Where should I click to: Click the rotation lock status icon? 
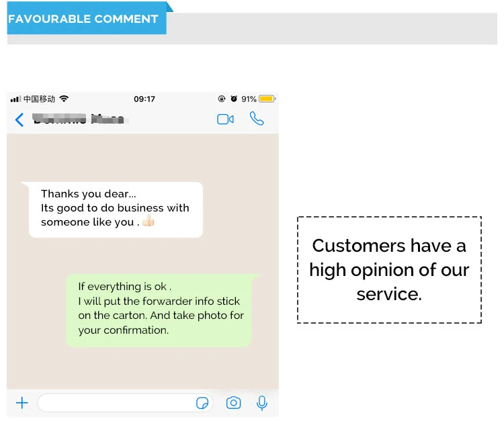[222, 99]
